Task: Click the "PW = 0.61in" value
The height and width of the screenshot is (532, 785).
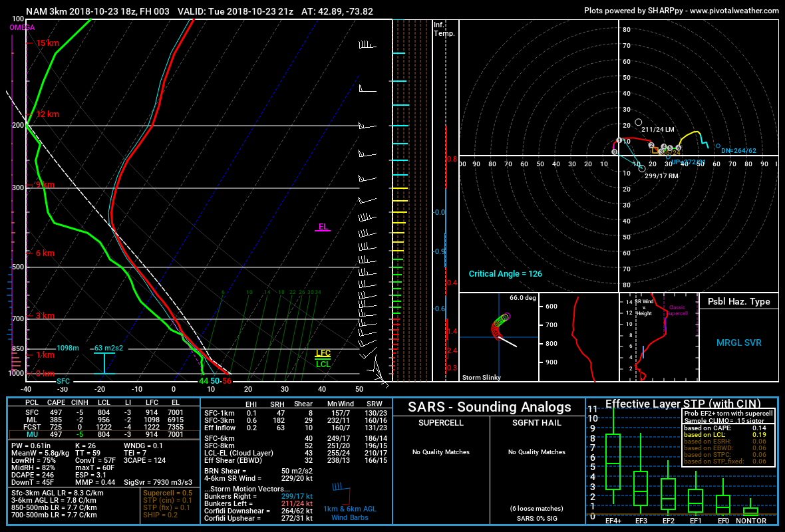Action: click(31, 446)
